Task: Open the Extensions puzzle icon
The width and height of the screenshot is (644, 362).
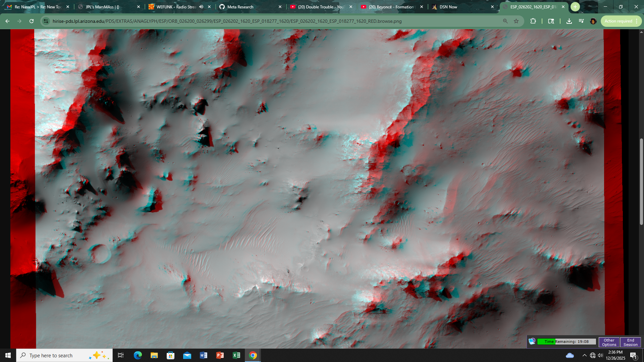Action: pos(533,21)
